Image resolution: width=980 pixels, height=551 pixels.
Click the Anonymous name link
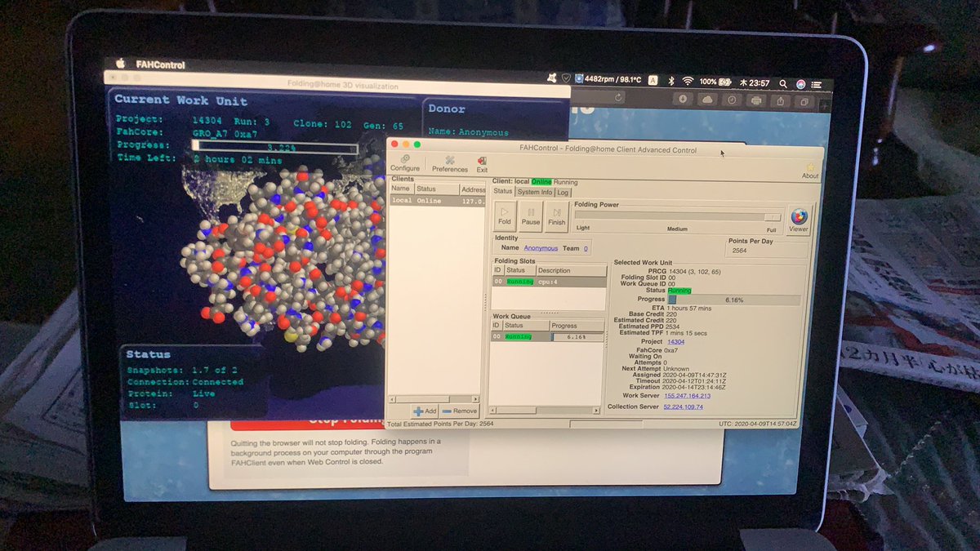click(x=541, y=248)
